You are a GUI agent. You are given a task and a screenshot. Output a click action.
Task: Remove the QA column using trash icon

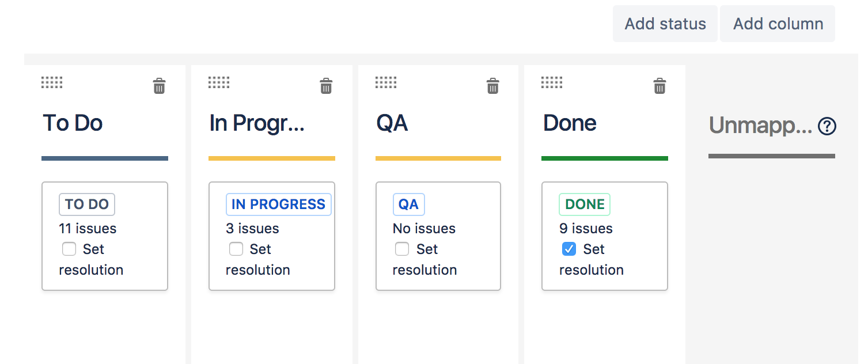(x=493, y=86)
